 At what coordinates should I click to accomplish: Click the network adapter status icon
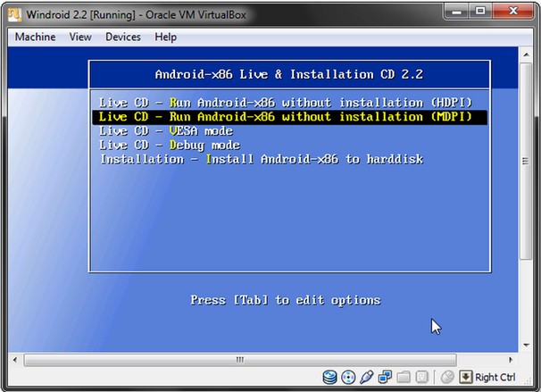[x=385, y=377]
